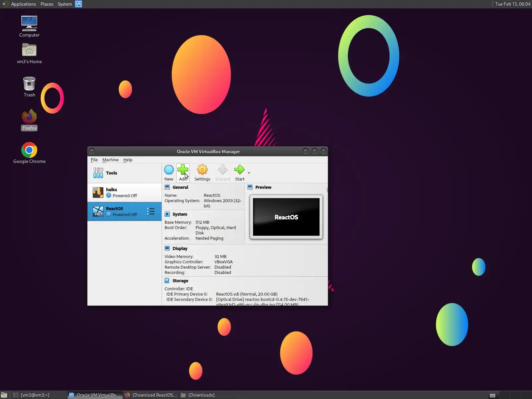
Task: Open the VirtualBox window menu button in titlebar
Action: pyautogui.click(x=92, y=151)
